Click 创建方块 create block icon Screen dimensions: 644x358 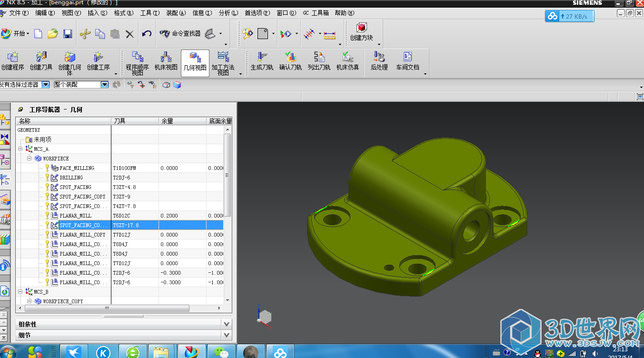pyautogui.click(x=362, y=32)
